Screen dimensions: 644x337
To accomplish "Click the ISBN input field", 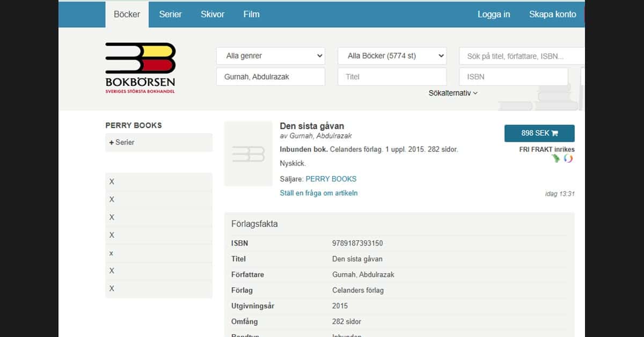I will pos(514,77).
